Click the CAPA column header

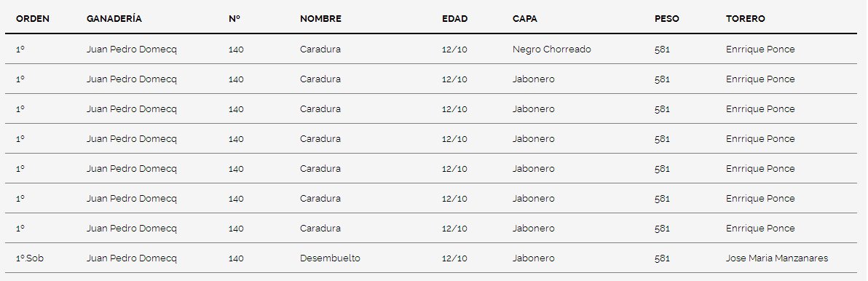coord(525,19)
